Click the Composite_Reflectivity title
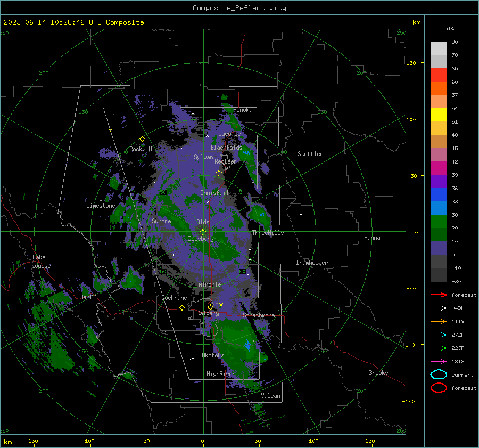 coord(240,8)
